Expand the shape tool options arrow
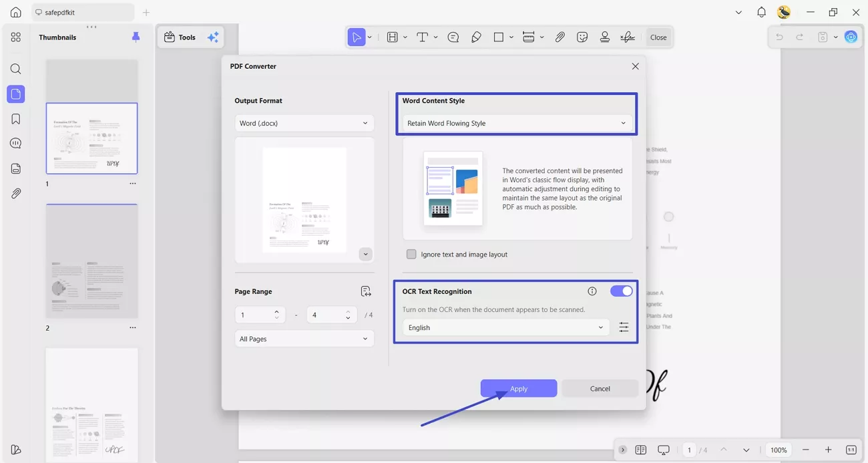This screenshot has height=463, width=868. click(511, 37)
